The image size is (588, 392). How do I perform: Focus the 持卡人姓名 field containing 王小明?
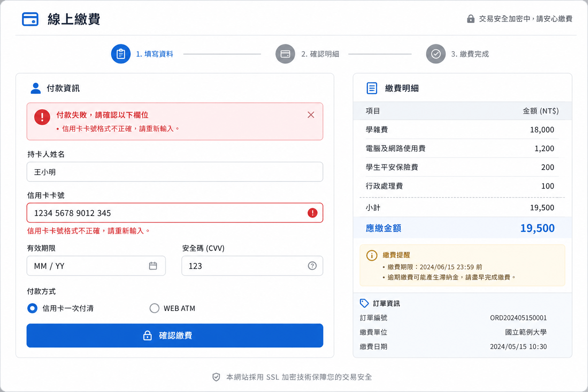(175, 172)
